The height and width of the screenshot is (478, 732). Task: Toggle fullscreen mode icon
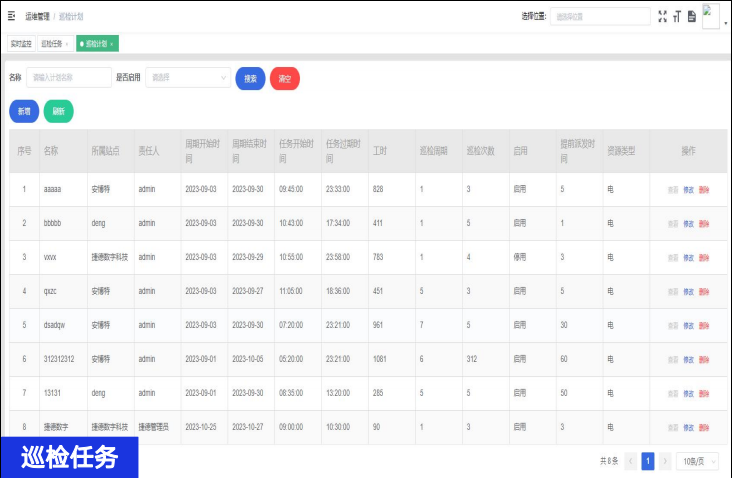point(663,16)
